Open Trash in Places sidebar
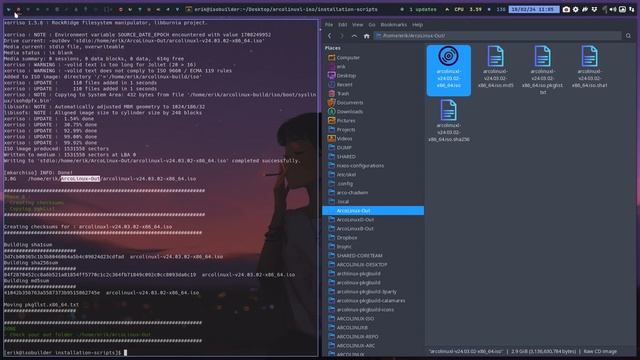Image resolution: width=640 pixels, height=360 pixels. (x=339, y=93)
